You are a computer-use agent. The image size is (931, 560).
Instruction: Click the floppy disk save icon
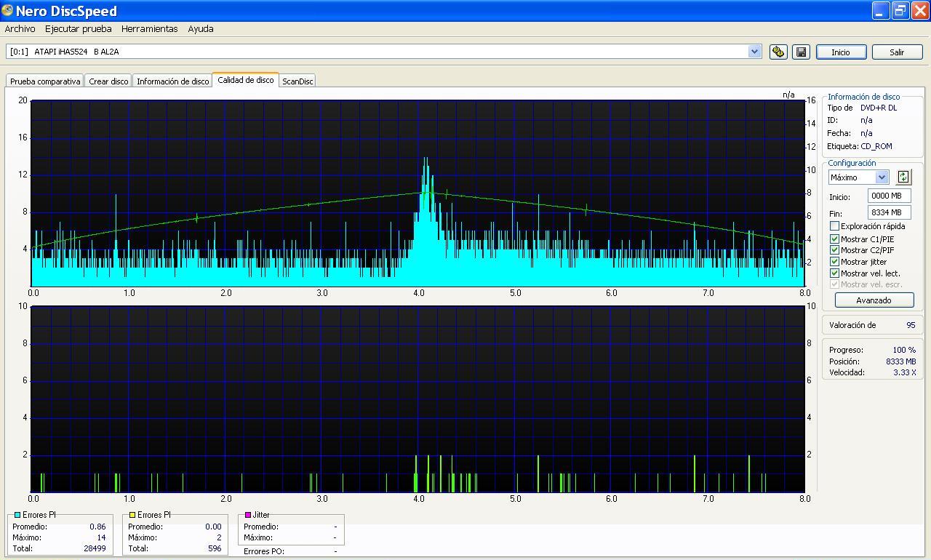[801, 52]
